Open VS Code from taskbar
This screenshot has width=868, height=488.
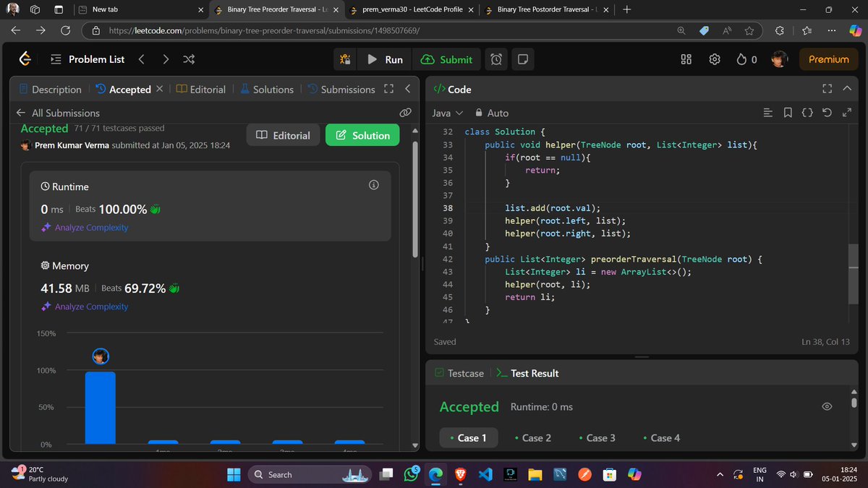click(485, 474)
